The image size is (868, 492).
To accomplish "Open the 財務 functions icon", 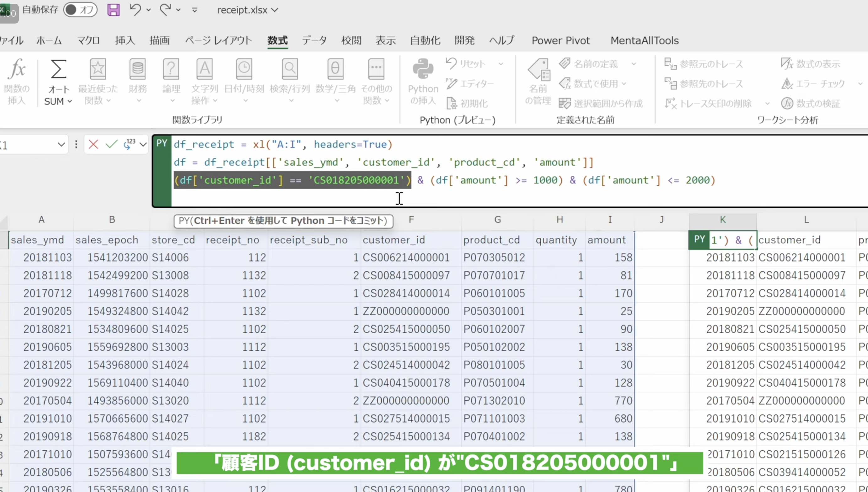I will click(138, 69).
